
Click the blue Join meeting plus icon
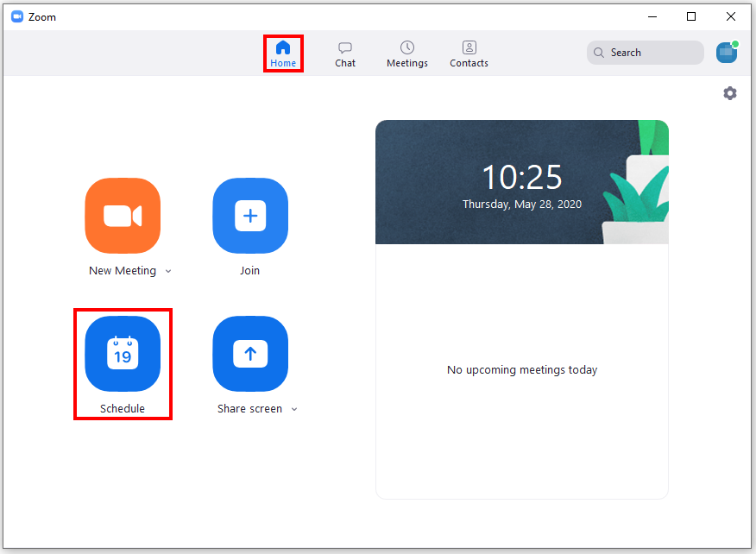tap(250, 216)
